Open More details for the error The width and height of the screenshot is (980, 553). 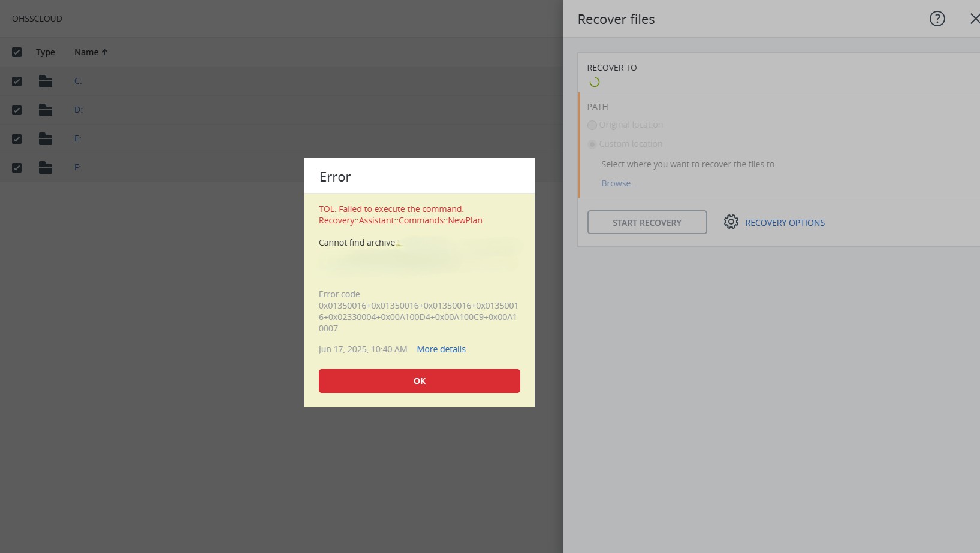[x=441, y=349]
